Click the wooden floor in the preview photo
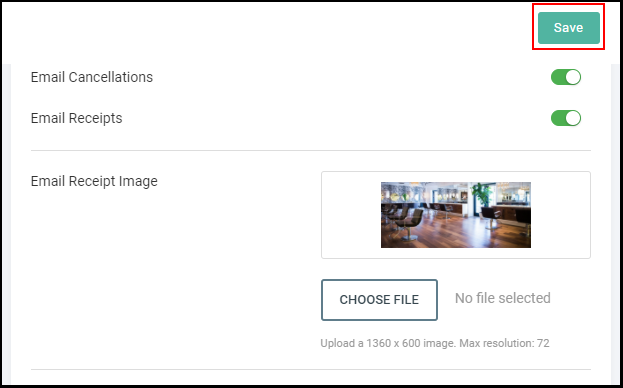 457,234
